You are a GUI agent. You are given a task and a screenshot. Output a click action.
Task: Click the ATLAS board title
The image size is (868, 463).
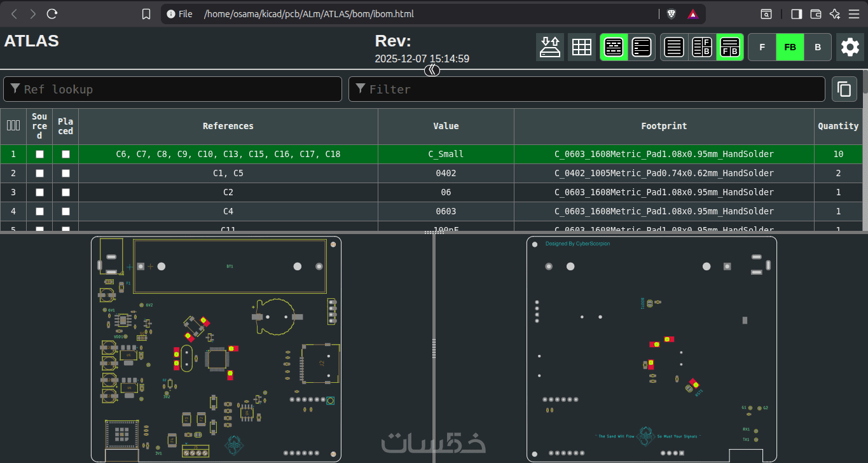[x=32, y=41]
